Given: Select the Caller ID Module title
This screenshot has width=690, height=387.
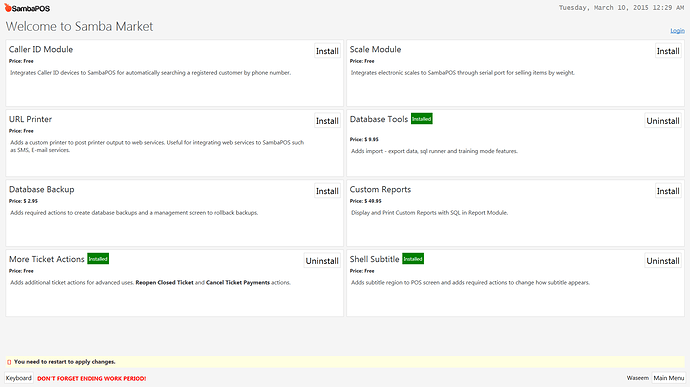Looking at the screenshot, I should click(x=41, y=49).
